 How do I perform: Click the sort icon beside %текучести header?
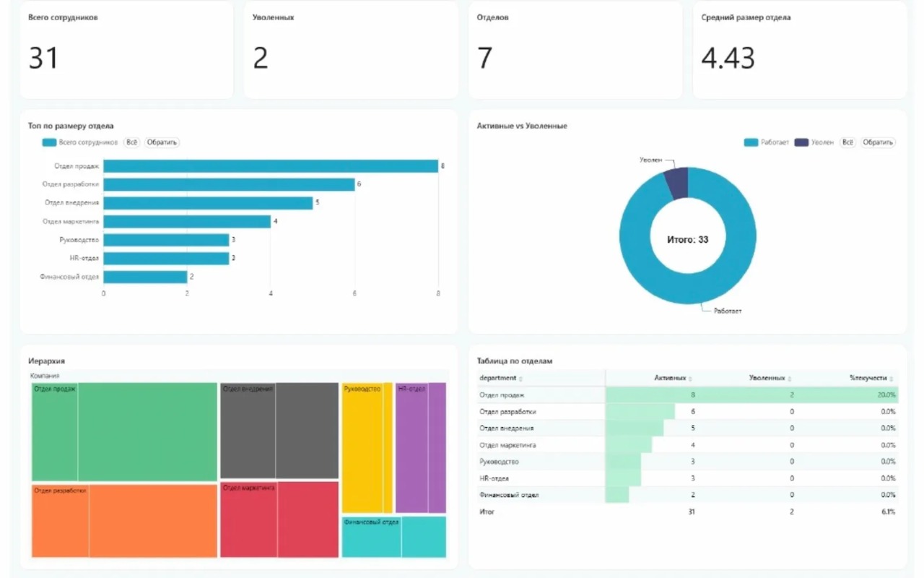[892, 379]
